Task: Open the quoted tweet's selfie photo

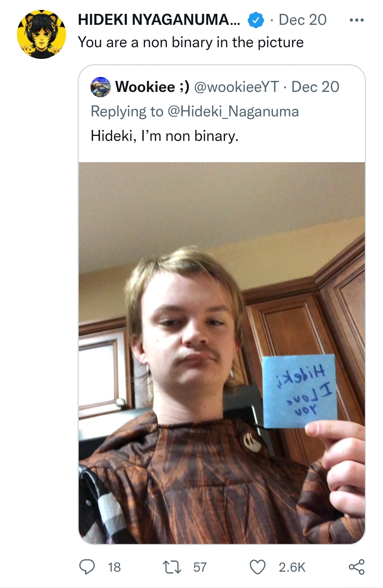Action: click(222, 353)
